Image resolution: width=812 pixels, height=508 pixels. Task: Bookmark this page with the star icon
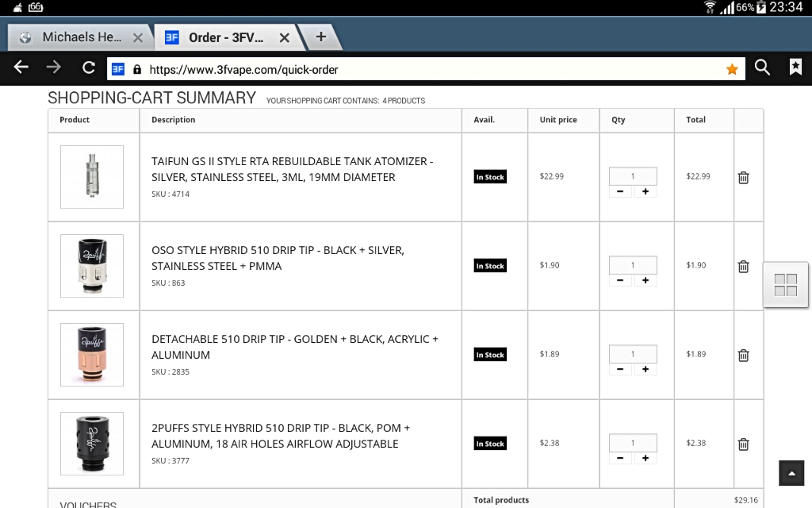tap(732, 69)
